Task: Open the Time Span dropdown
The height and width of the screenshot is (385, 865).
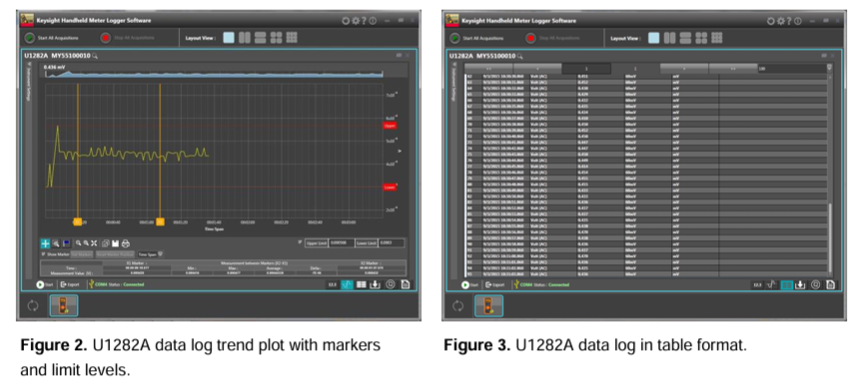Action: 150,254
